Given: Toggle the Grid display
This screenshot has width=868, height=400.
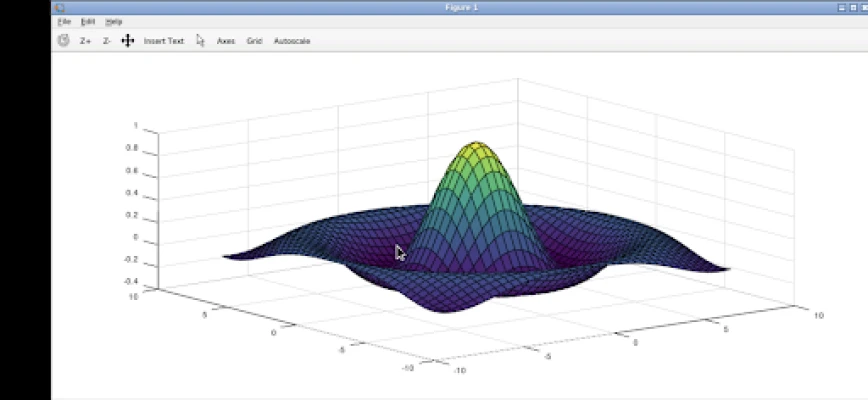Looking at the screenshot, I should 254,41.
